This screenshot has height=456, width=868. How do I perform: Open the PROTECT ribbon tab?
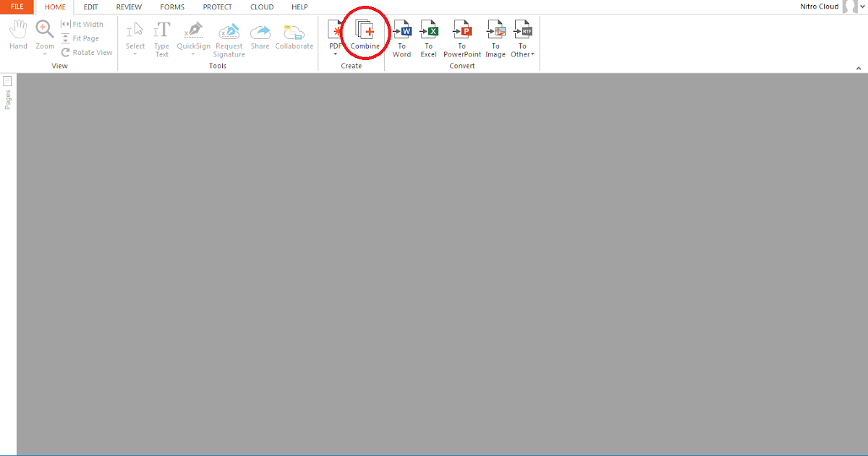pyautogui.click(x=217, y=7)
